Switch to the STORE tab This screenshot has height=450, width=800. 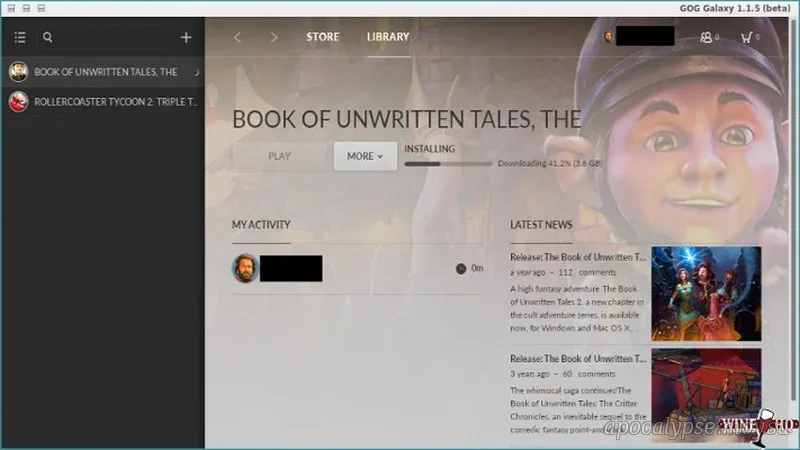(323, 37)
